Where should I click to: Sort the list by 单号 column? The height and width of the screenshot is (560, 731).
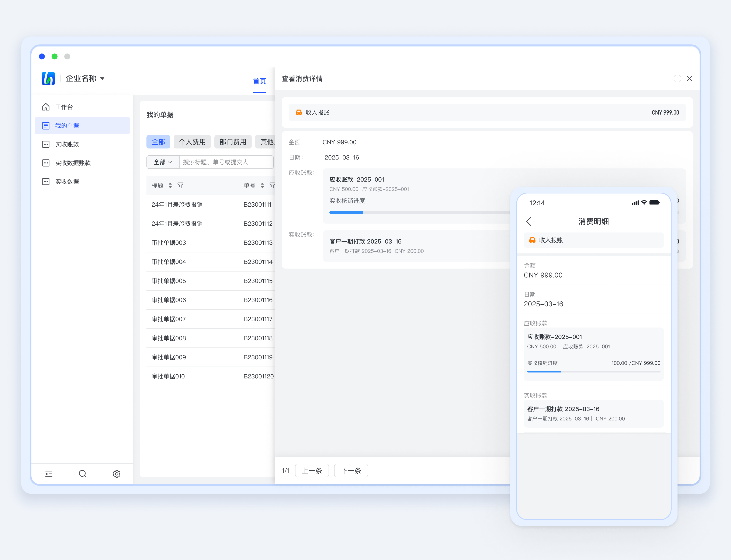pyautogui.click(x=263, y=185)
